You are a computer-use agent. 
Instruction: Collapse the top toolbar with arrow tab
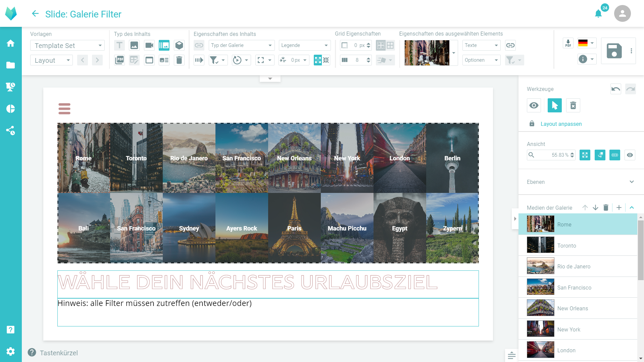[x=270, y=79]
